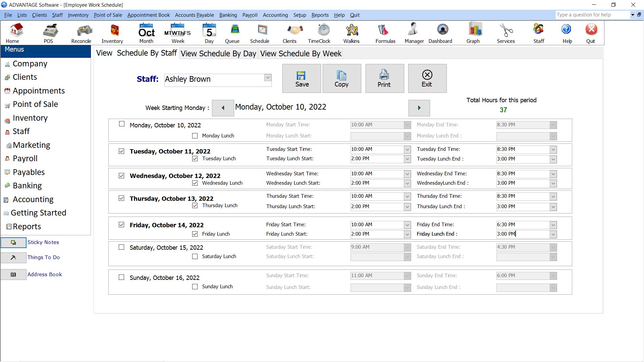The height and width of the screenshot is (362, 644).
Task: Open the Accounts Payable menu
Action: coord(195,15)
